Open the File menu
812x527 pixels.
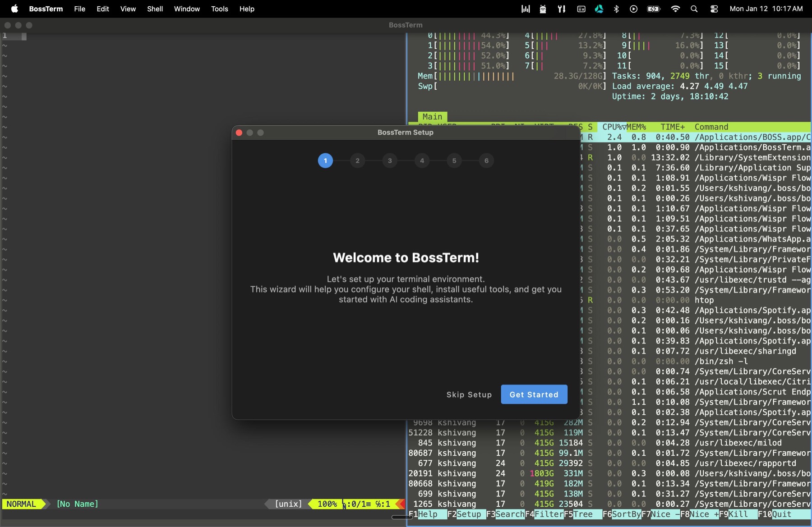[80, 9]
